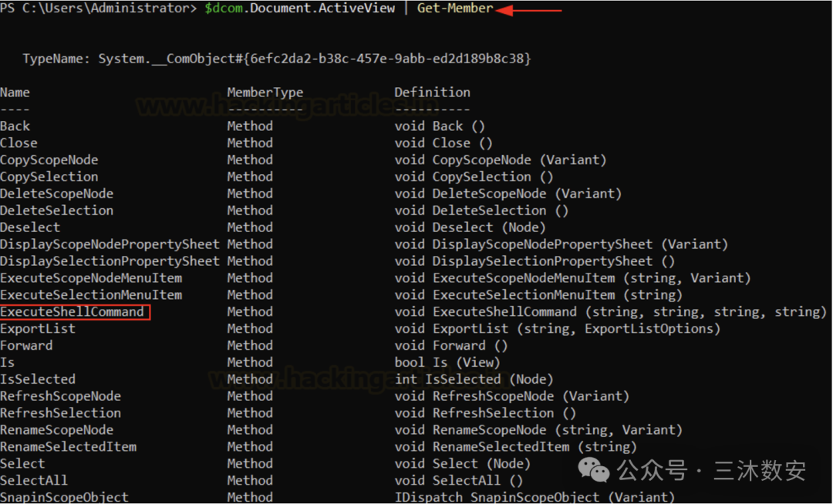This screenshot has height=504, width=833.
Task: Choose Select in the Name column
Action: (22, 464)
